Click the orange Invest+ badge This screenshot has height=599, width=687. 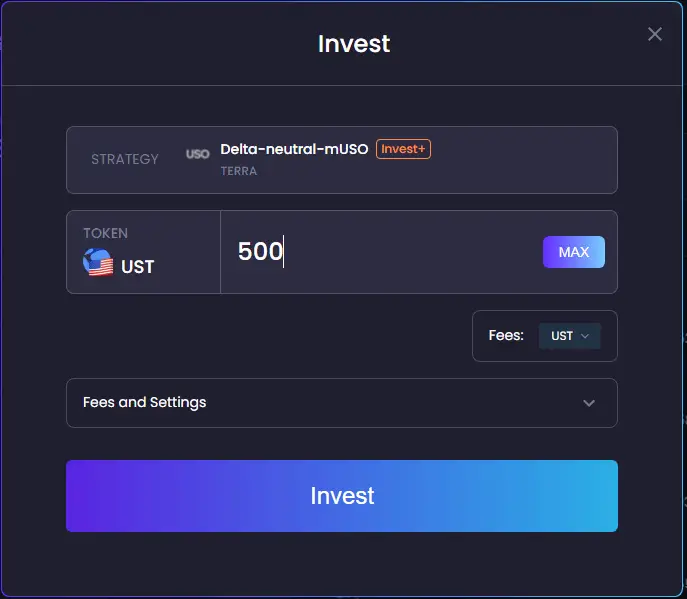[403, 149]
